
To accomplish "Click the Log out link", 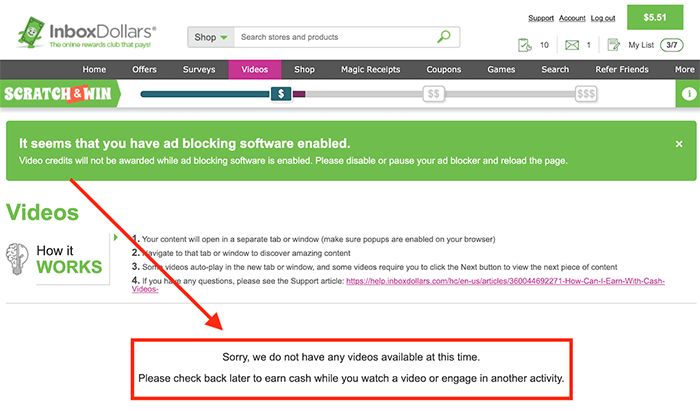I will click(x=603, y=18).
